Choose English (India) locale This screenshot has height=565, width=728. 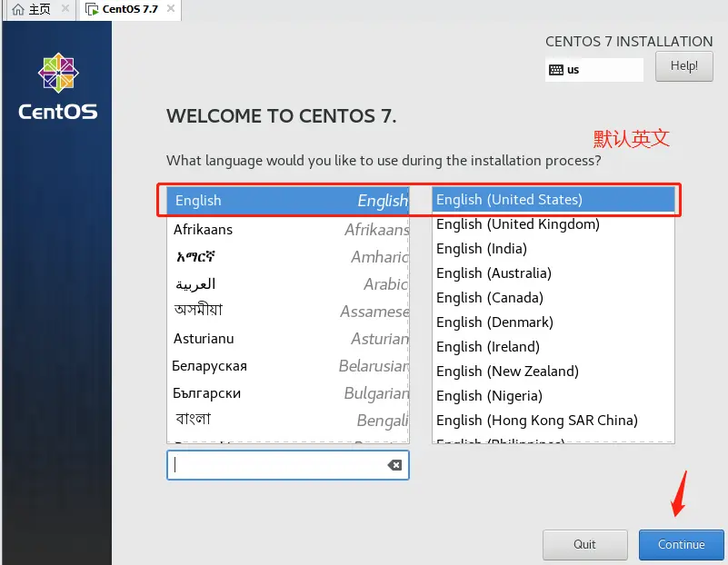point(553,249)
